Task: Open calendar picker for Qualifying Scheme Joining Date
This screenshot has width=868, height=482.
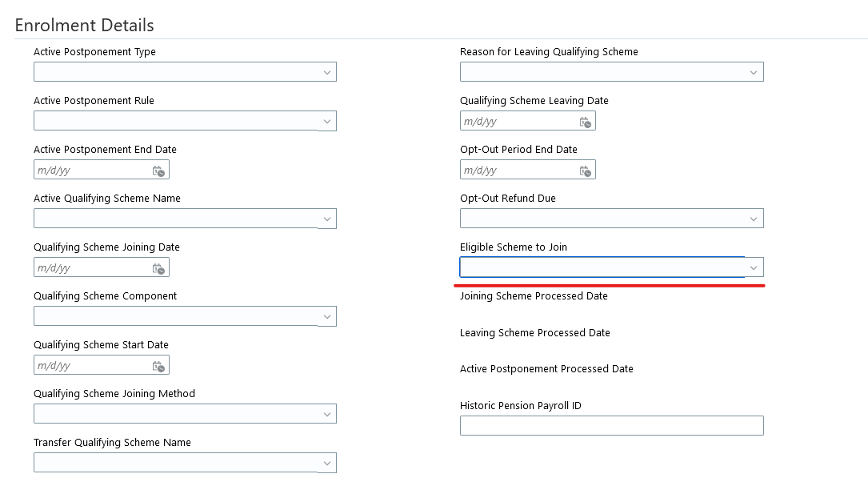Action: 158,268
